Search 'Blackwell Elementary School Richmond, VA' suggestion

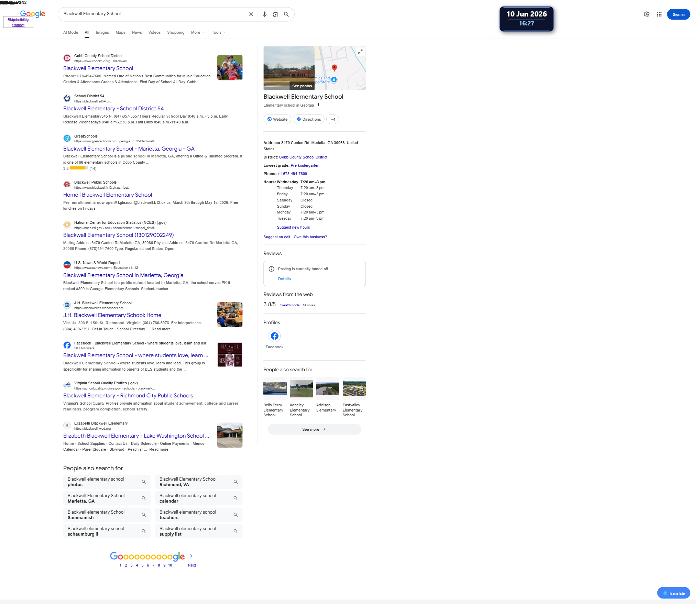coord(199,482)
